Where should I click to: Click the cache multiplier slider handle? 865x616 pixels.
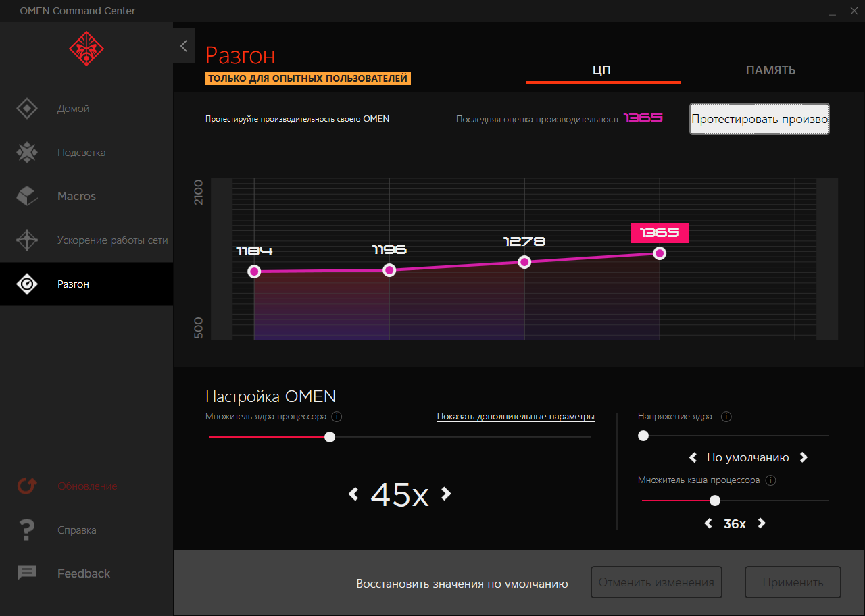715,500
